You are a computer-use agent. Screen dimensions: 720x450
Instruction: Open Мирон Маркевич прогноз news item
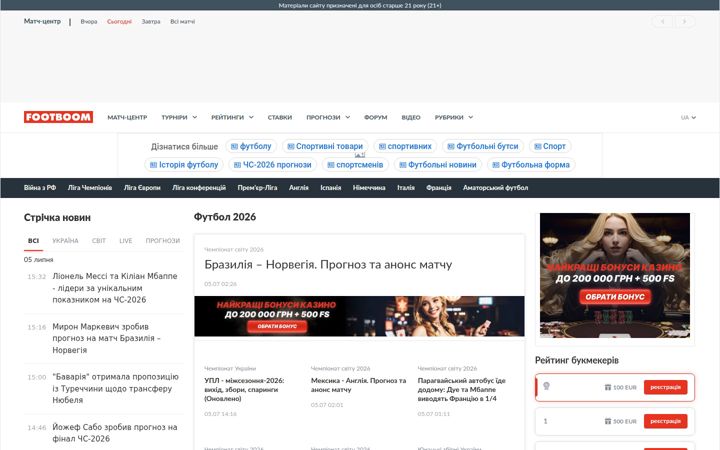click(x=107, y=338)
